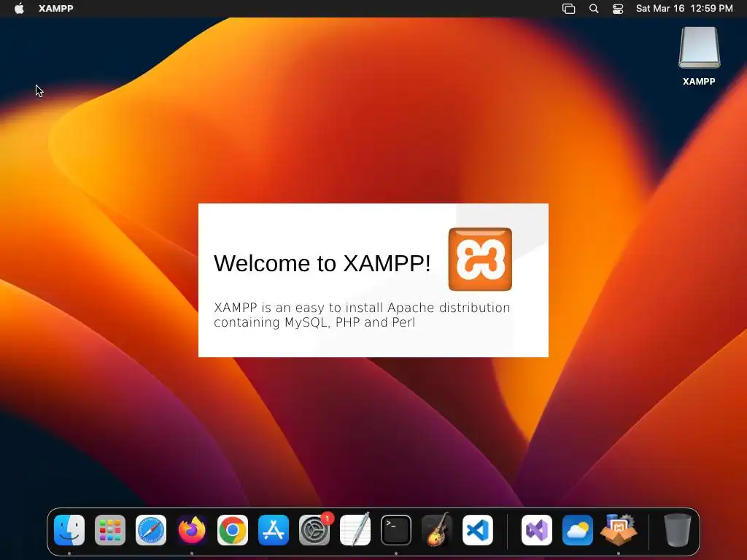Launch Safari from the dock
Viewport: 747px width, 560px height.
click(151, 530)
